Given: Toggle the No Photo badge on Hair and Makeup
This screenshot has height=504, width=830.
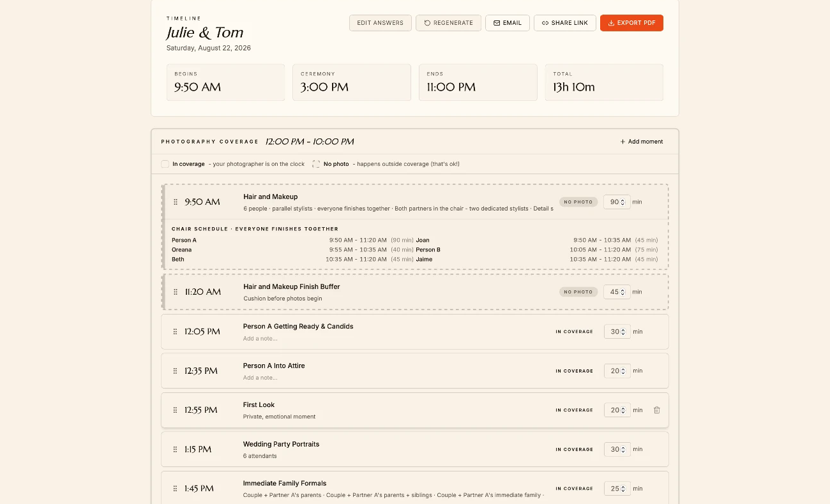Looking at the screenshot, I should (x=578, y=202).
